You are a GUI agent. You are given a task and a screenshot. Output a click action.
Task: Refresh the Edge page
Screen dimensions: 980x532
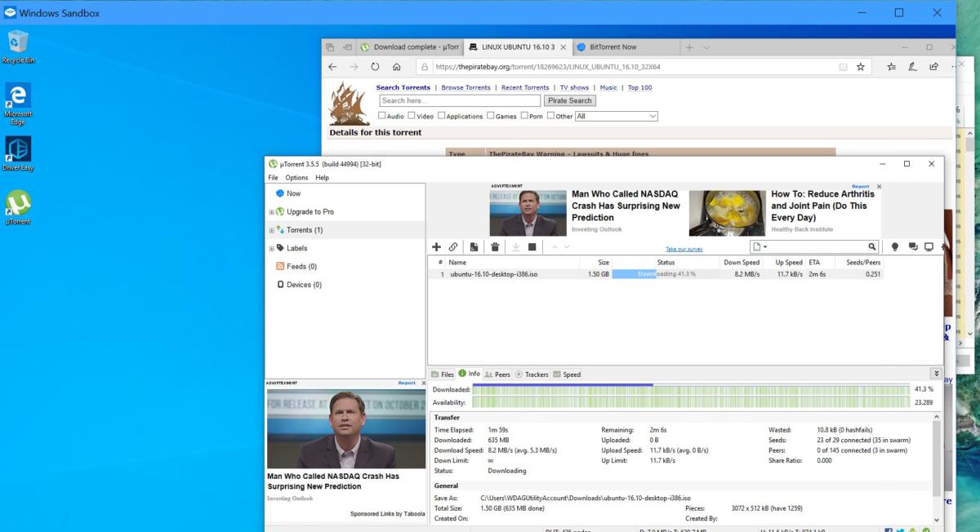point(375,67)
